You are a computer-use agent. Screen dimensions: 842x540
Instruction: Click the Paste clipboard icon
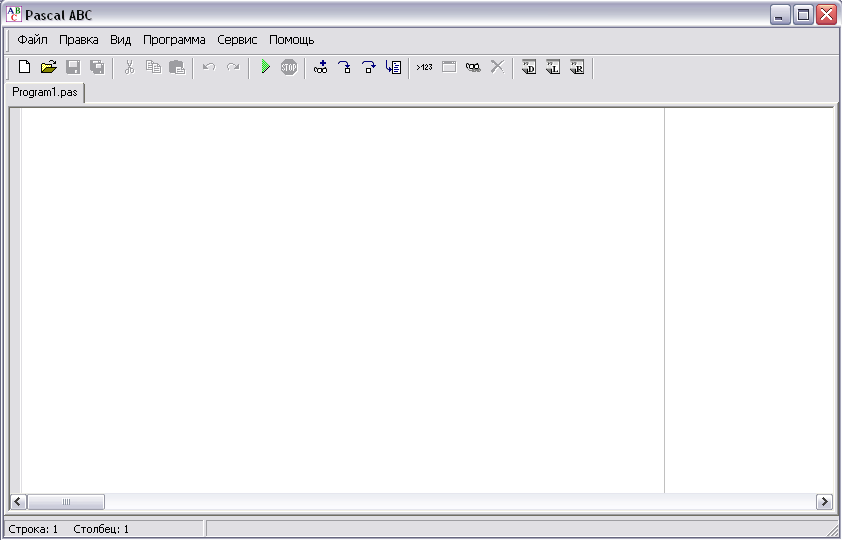(177, 67)
